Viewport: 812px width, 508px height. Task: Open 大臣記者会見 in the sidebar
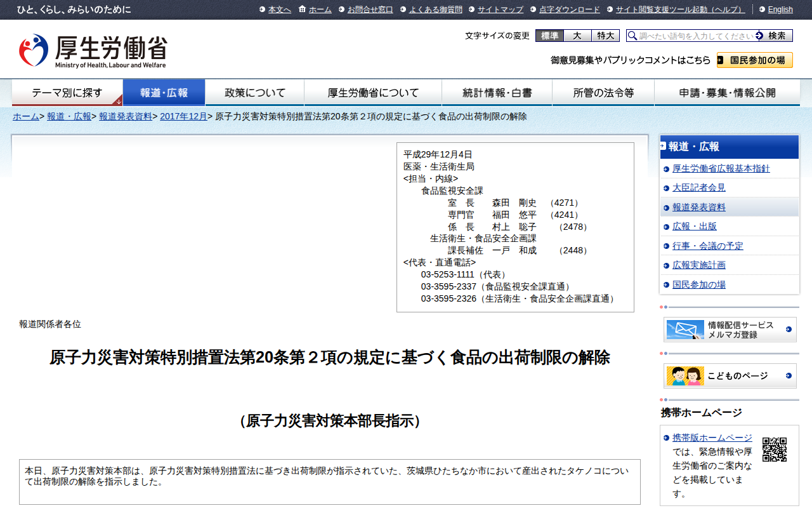point(698,188)
